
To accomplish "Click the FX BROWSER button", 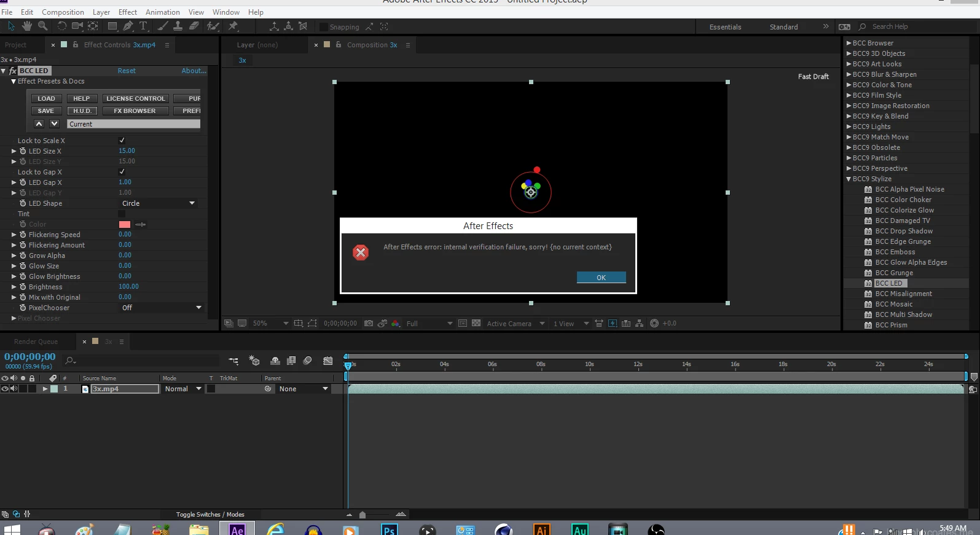I will 135,111.
